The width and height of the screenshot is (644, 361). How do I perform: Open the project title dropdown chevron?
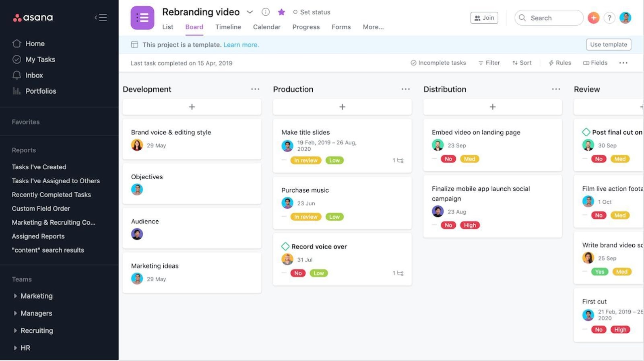[250, 12]
